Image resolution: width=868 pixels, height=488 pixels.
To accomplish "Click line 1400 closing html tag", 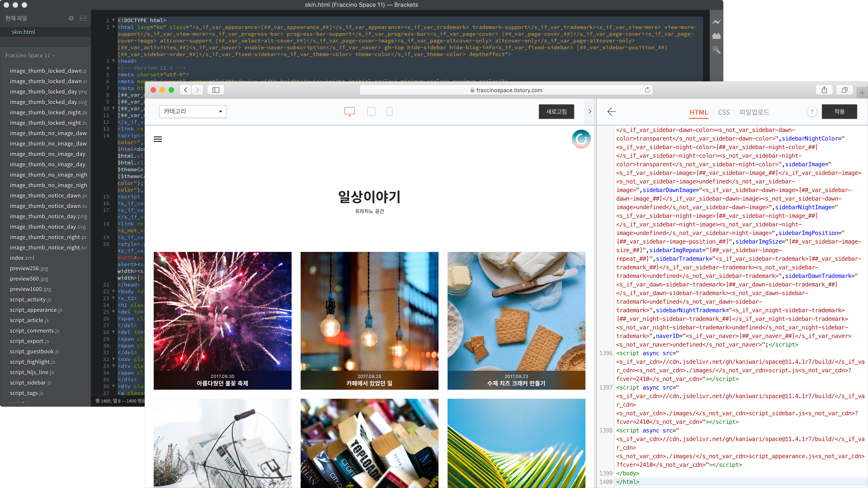I will coord(628,482).
